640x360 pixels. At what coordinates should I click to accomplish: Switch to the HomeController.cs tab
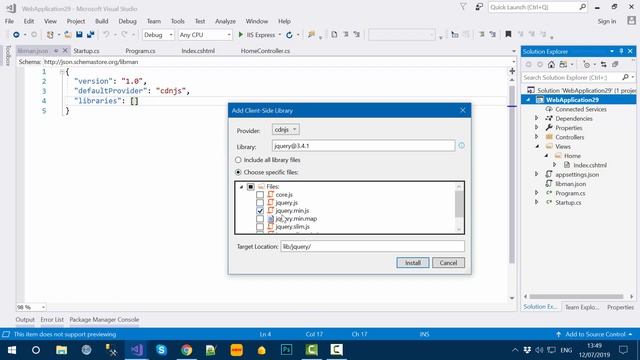tap(265, 51)
